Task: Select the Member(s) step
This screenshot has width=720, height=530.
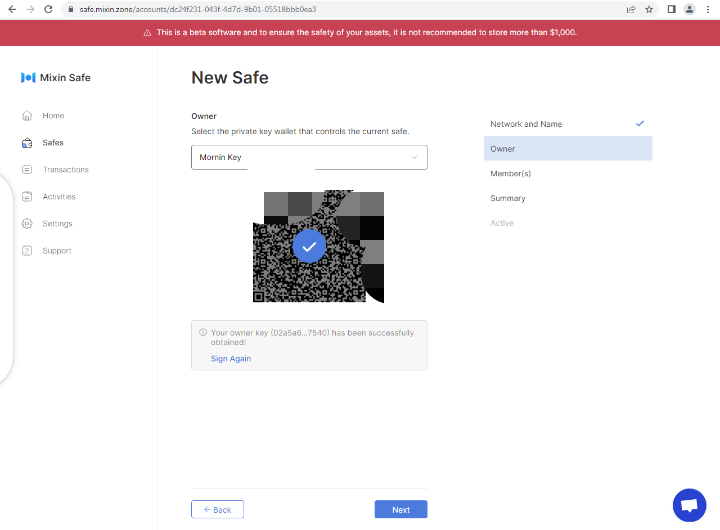Action: (x=510, y=173)
